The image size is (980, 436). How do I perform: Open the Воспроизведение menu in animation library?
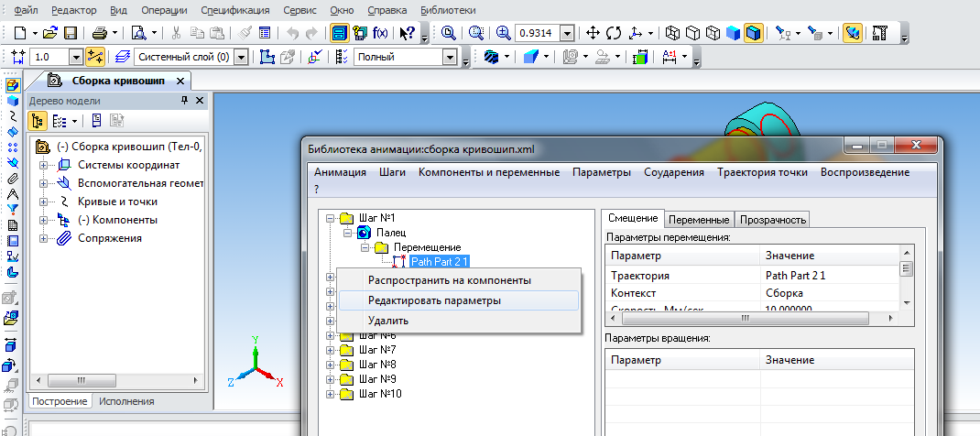pyautogui.click(x=865, y=172)
